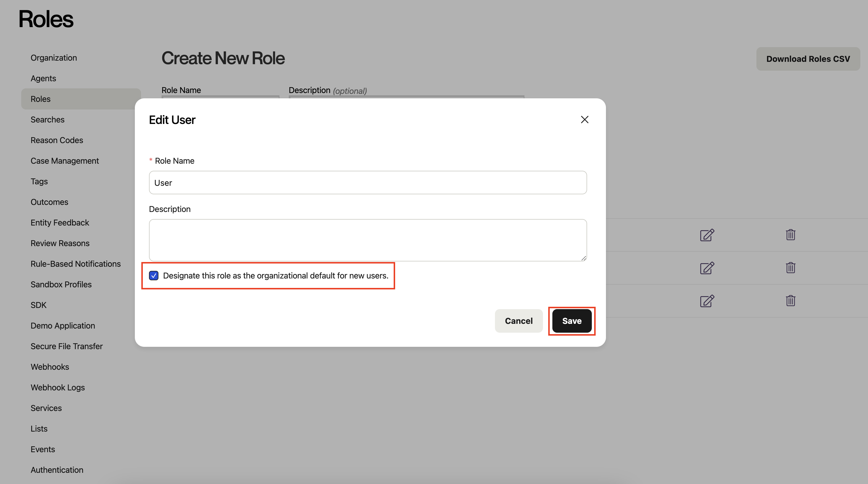The image size is (868, 484).
Task: Open Organization in the sidebar
Action: [54, 58]
